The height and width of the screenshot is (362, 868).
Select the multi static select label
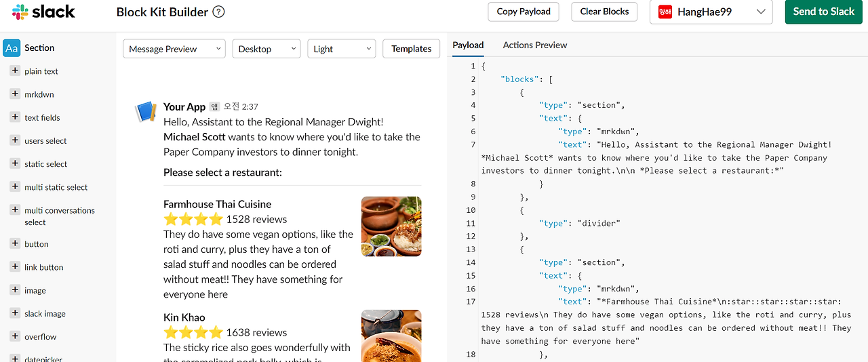coord(56,187)
